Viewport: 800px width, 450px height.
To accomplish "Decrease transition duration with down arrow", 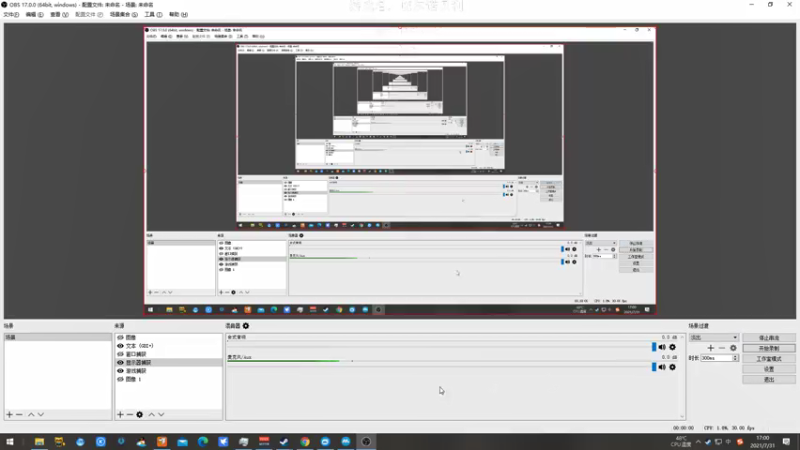I will click(735, 360).
